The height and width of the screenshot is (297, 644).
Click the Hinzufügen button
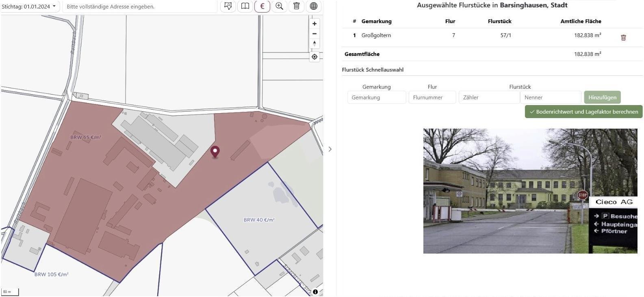pos(602,97)
